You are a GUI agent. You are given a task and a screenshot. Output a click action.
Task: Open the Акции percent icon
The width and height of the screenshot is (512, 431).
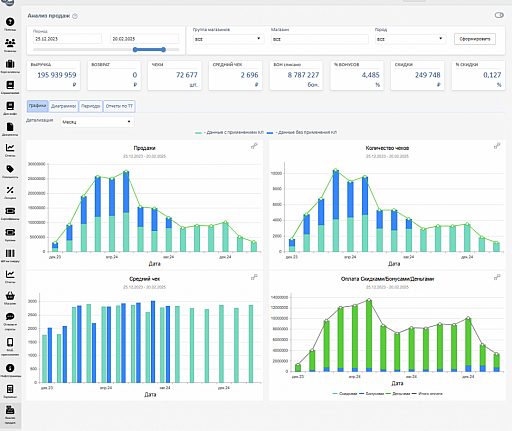pos(10,190)
